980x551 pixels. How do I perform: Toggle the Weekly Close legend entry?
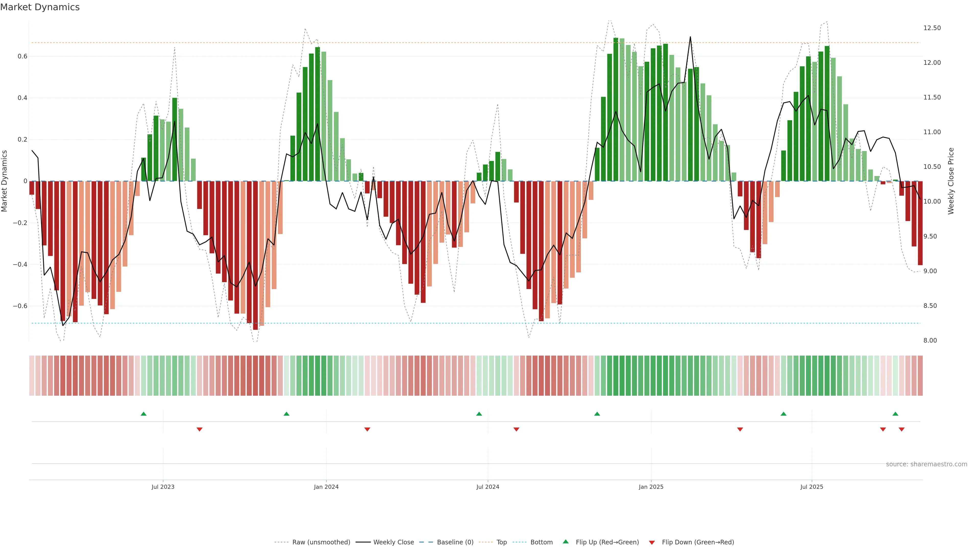393,542
